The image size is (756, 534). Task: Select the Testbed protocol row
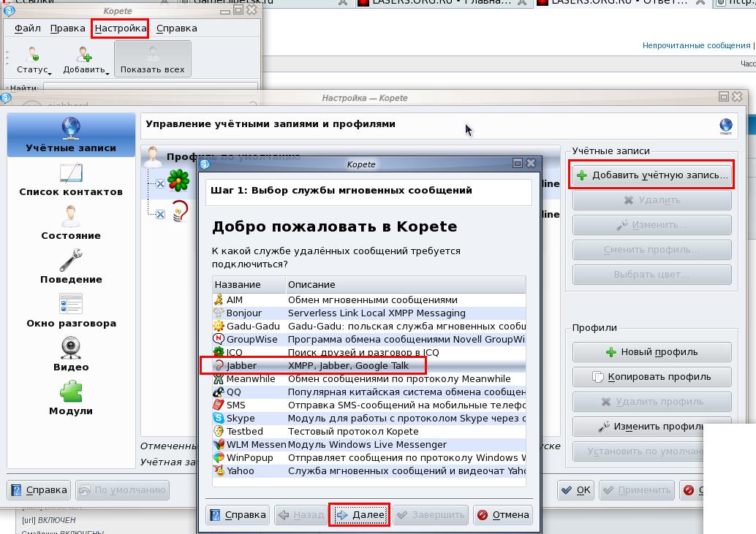368,432
